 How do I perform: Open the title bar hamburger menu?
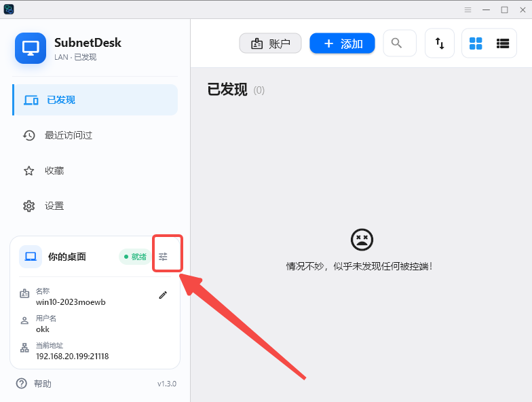tap(468, 10)
